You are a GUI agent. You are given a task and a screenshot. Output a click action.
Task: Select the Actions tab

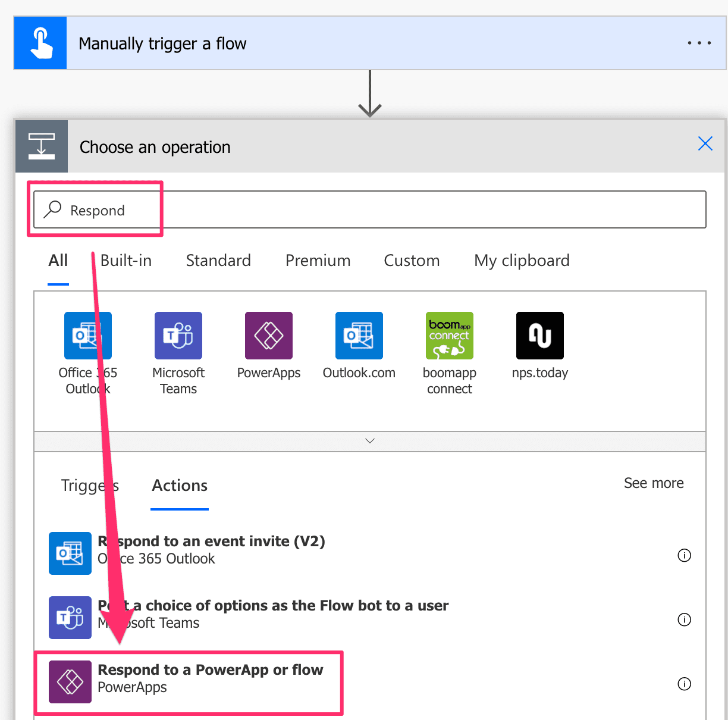(180, 486)
